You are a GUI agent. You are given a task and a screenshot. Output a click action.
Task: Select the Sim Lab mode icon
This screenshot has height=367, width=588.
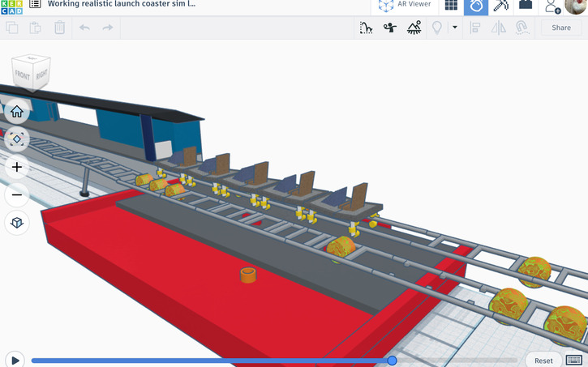(476, 6)
